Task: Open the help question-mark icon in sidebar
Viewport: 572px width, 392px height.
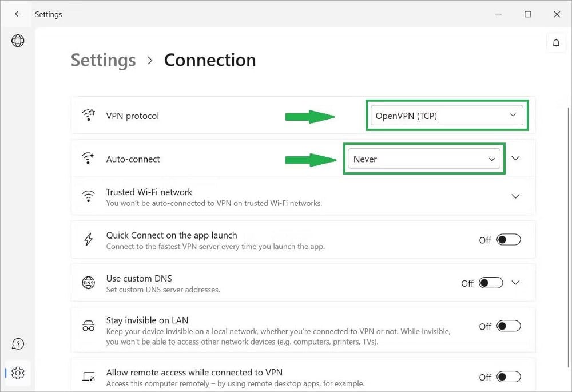Action: [18, 344]
